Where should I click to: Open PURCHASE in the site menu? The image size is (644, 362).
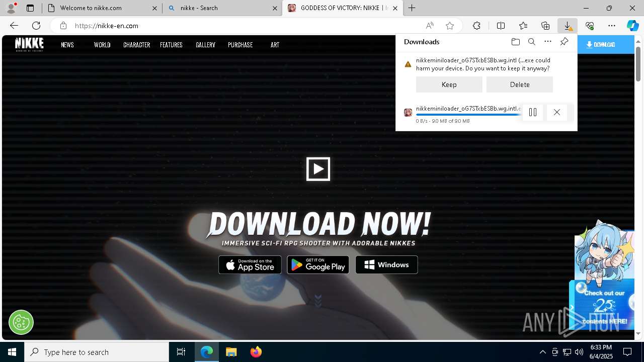click(x=240, y=45)
